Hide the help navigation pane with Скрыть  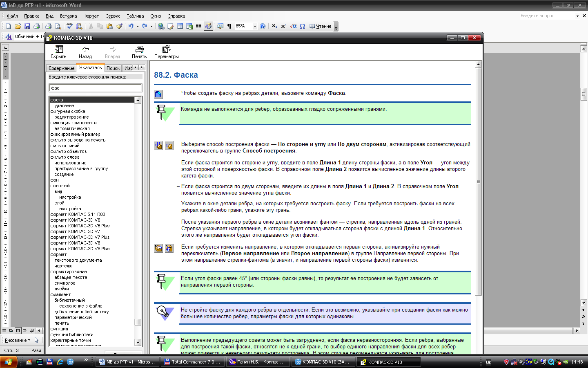[x=58, y=52]
